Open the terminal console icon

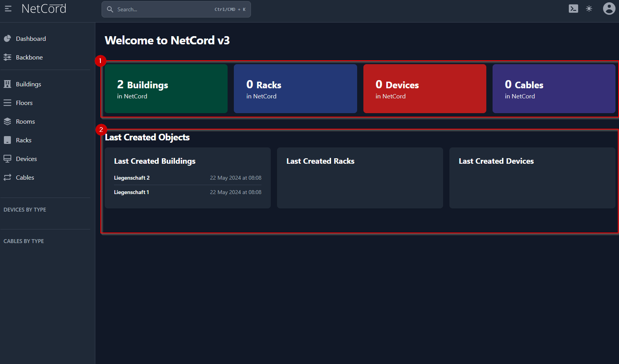(573, 9)
